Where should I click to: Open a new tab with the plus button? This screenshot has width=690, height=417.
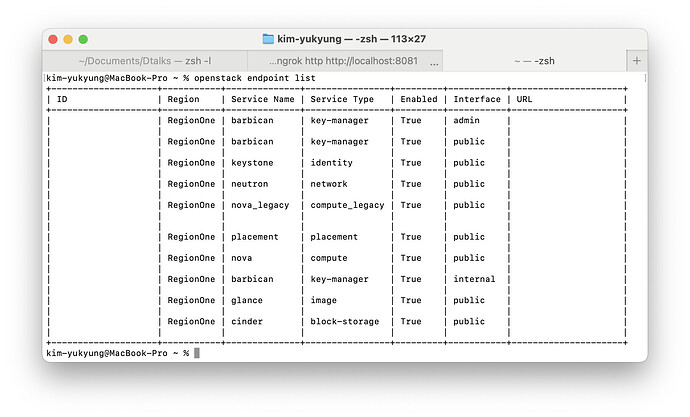click(x=636, y=61)
